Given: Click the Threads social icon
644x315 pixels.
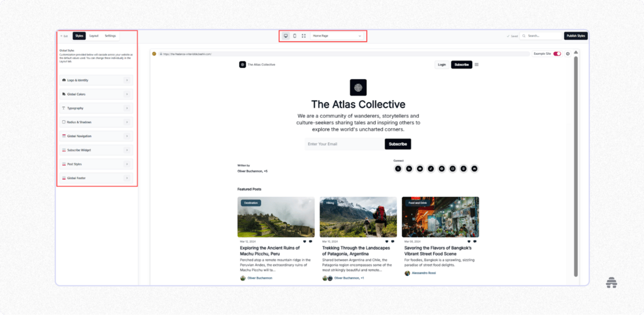Looking at the screenshot, I should (464, 169).
